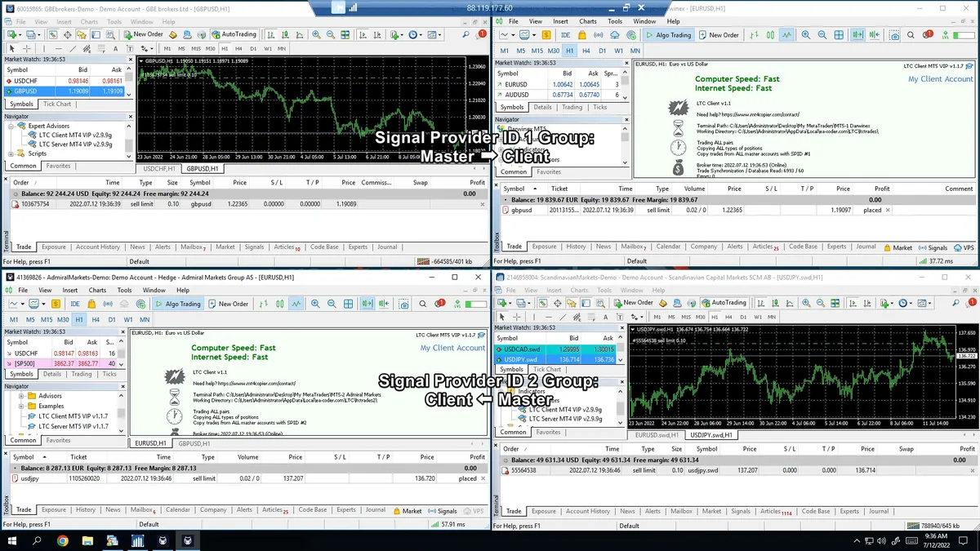Viewport: 980px width, 551px height.
Task: Open tile windows icon in GBE brokers toolbar
Action: (x=345, y=34)
